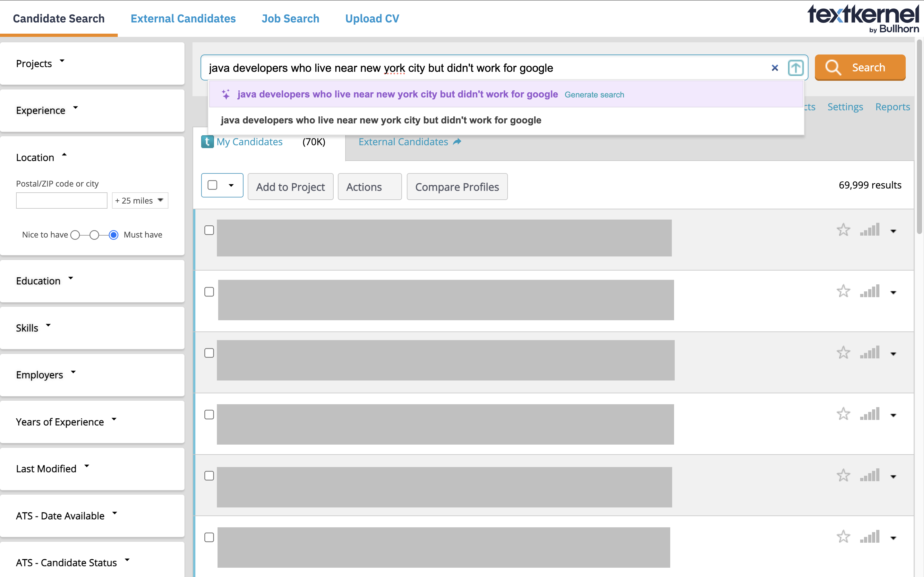Check the select-all candidates checkbox
Image resolution: width=924 pixels, height=577 pixels.
[213, 185]
